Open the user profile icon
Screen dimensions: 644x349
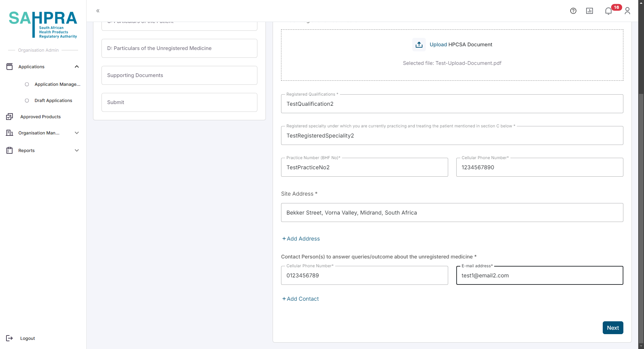click(627, 11)
